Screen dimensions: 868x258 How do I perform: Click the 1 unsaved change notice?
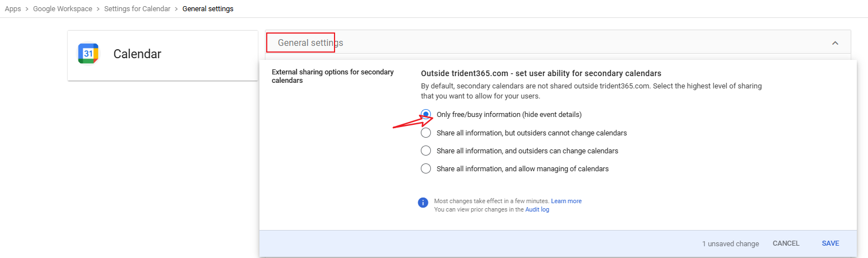(x=730, y=244)
